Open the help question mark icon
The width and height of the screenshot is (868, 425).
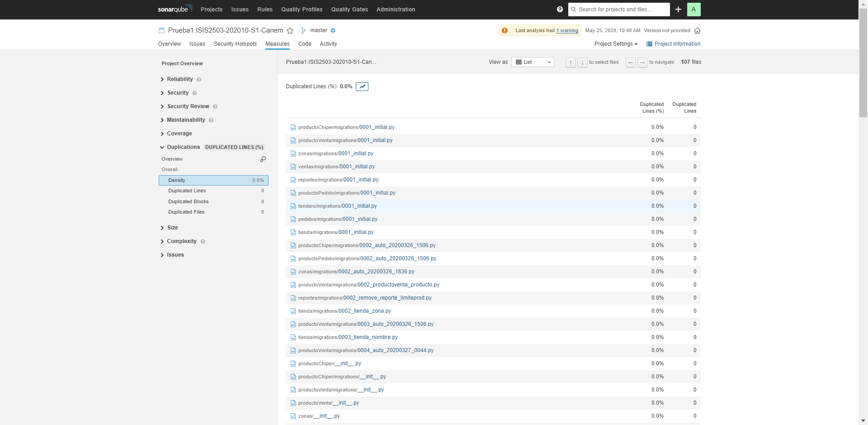[560, 10]
